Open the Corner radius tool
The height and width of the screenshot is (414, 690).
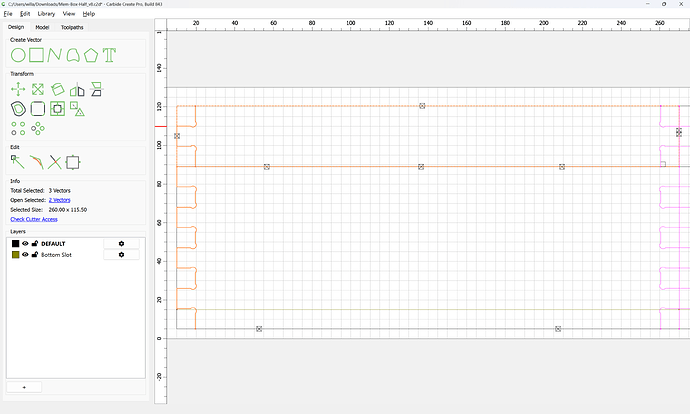pyautogui.click(x=38, y=109)
